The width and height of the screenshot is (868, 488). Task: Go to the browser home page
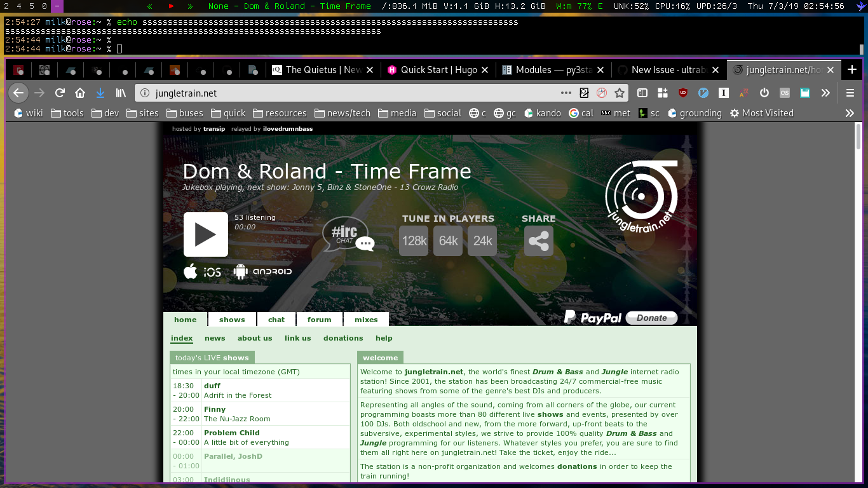pyautogui.click(x=80, y=93)
